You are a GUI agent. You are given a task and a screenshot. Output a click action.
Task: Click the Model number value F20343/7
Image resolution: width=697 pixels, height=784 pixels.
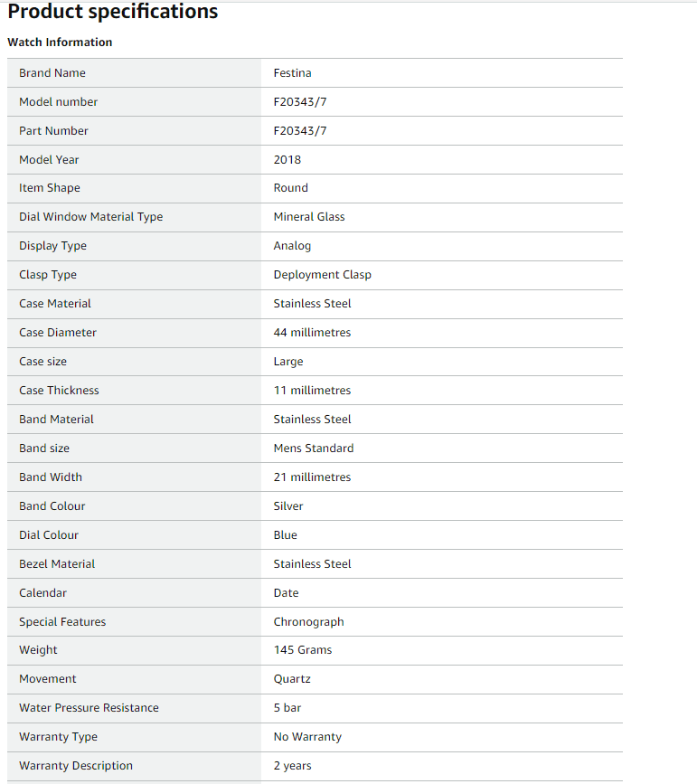coord(300,102)
